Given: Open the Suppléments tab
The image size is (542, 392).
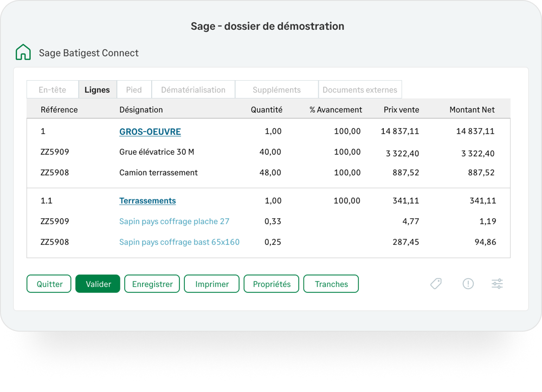Looking at the screenshot, I should pos(276,90).
